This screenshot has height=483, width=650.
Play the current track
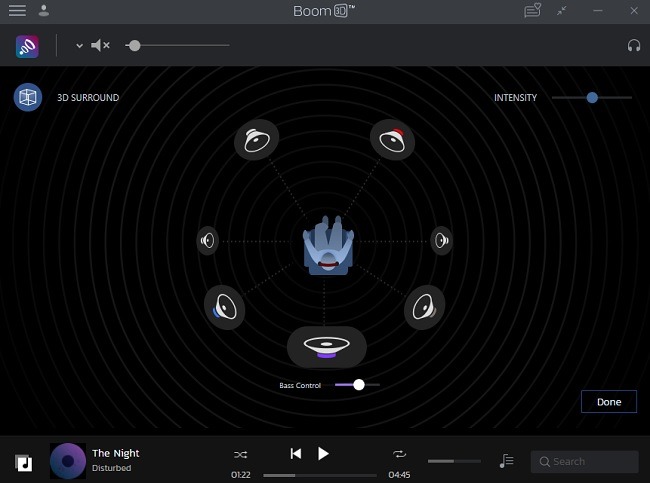323,454
